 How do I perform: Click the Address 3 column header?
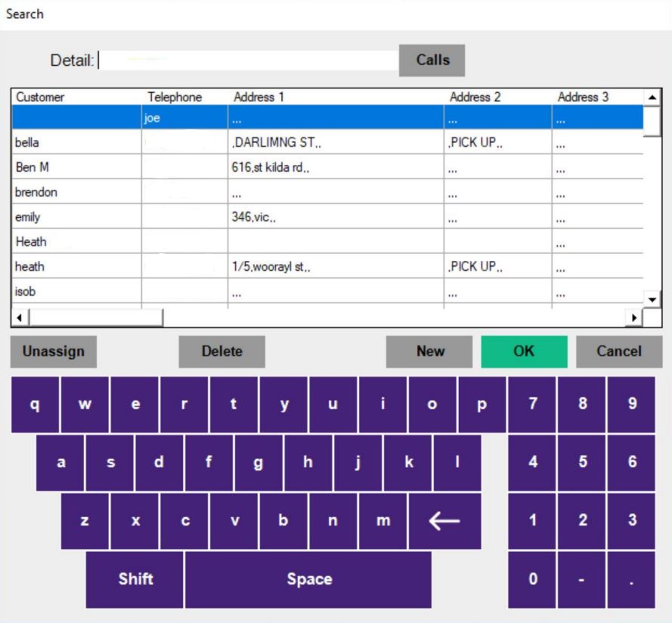click(583, 97)
